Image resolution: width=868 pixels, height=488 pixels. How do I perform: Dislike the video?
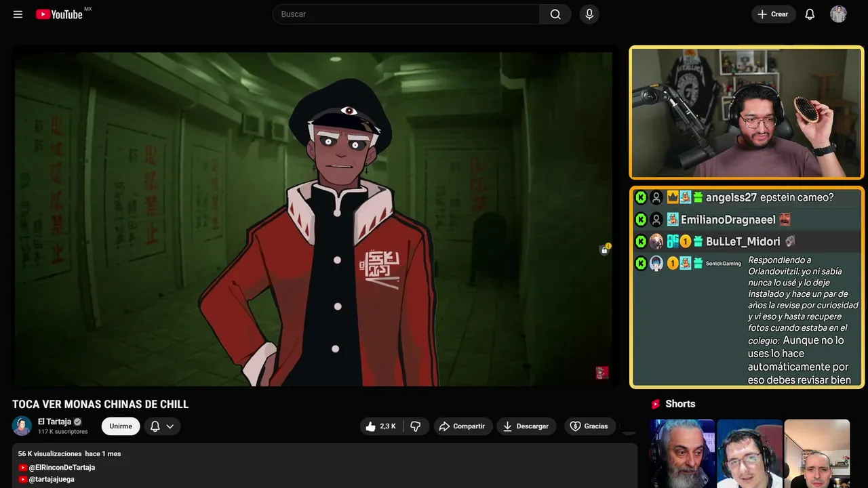pyautogui.click(x=416, y=426)
